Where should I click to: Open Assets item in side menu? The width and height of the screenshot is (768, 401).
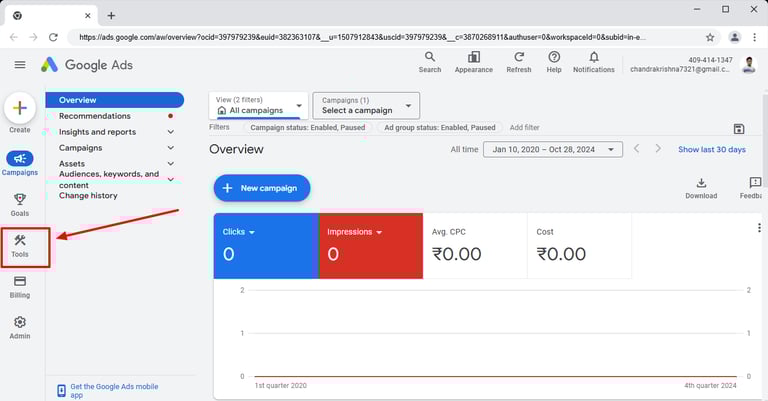coord(72,164)
